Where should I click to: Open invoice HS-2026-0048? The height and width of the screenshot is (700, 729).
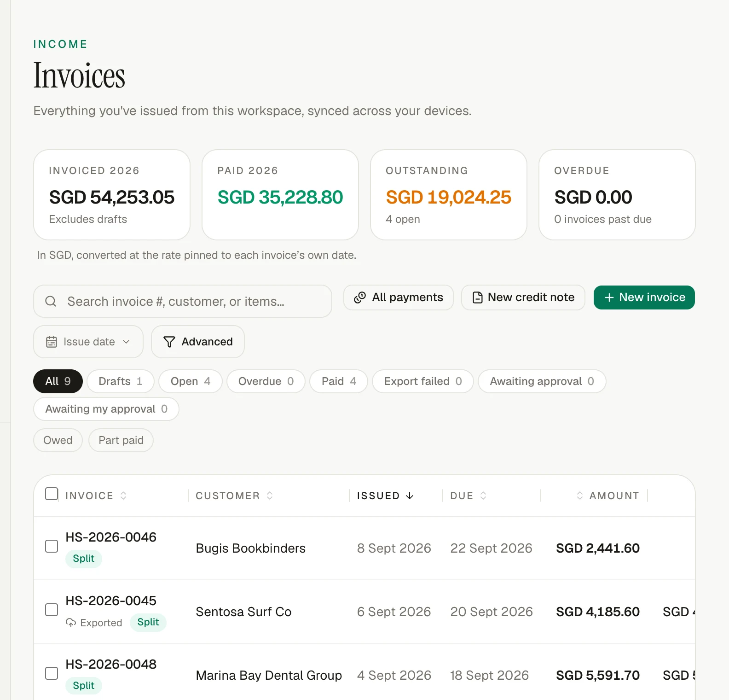111,664
